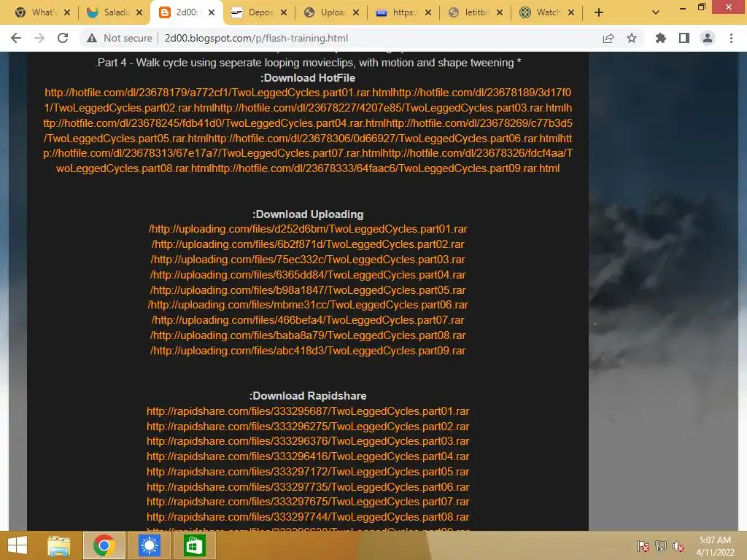Click the Download HotFile heading
747x560 pixels.
pos(308,77)
